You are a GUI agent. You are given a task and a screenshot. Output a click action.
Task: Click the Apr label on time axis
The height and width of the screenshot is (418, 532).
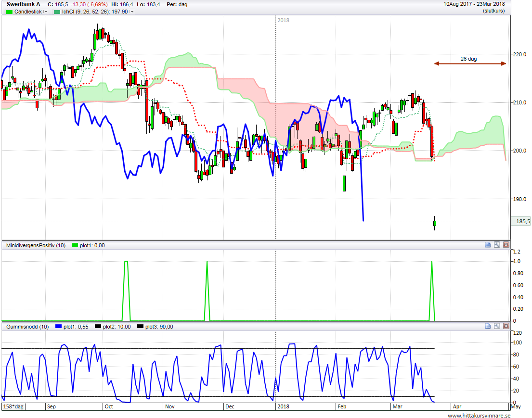457,406
